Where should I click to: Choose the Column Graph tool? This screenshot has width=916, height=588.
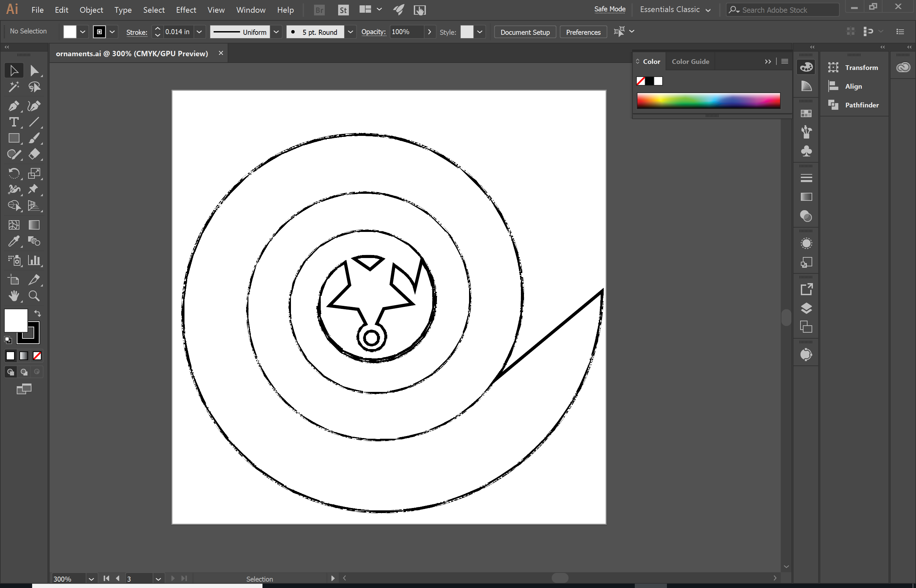tap(34, 260)
